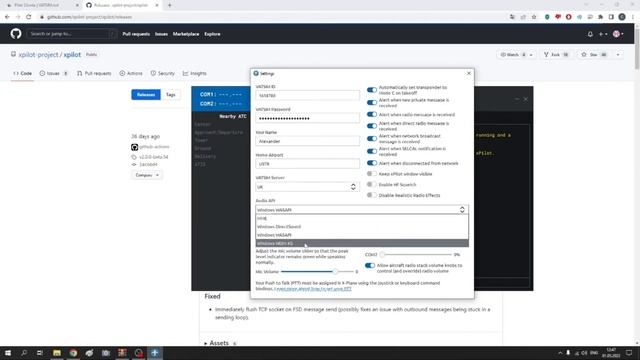Switch to the Actions tab

[x=131, y=73]
